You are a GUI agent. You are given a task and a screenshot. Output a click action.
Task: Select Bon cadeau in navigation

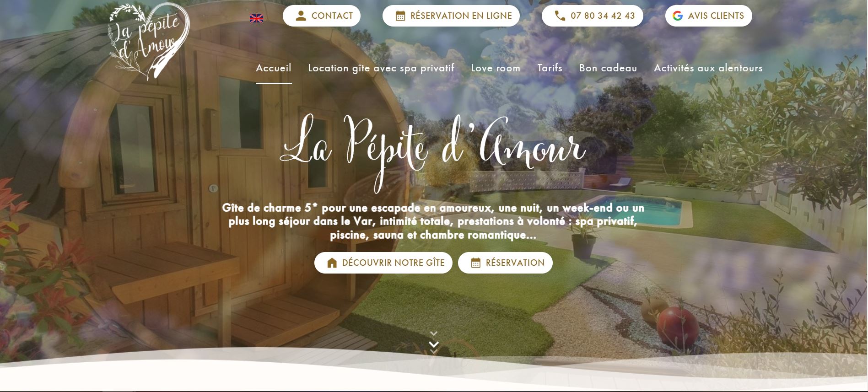608,68
